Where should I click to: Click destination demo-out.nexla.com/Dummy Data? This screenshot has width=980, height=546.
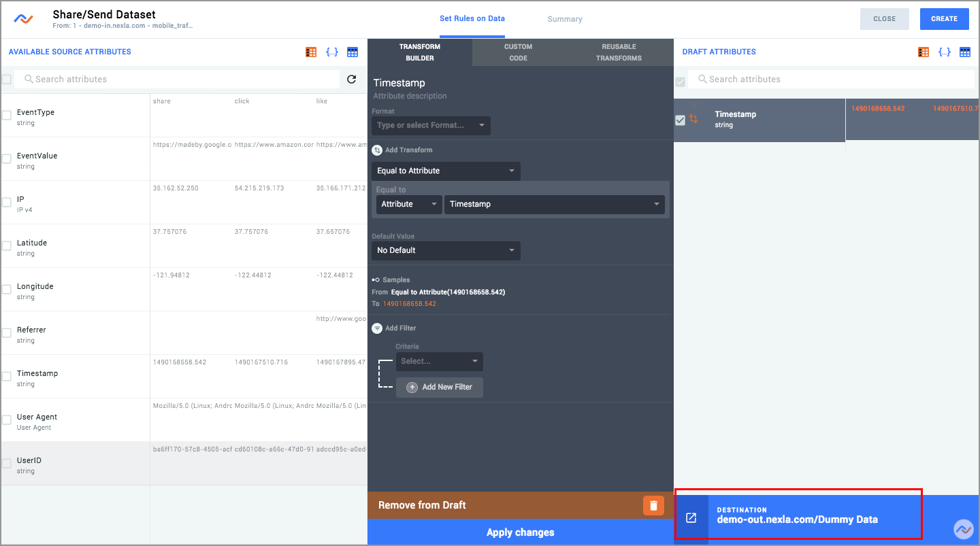797,519
